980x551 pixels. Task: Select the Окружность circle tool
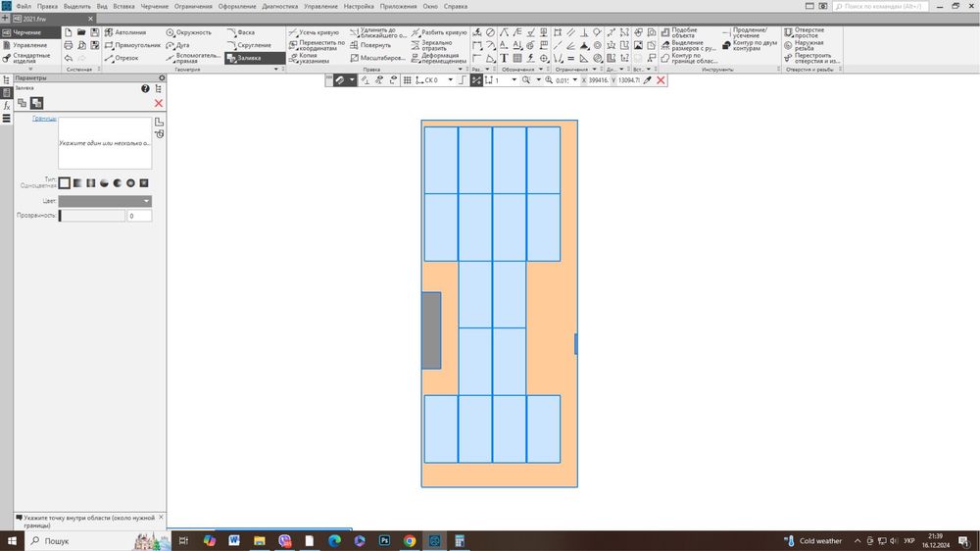189,32
